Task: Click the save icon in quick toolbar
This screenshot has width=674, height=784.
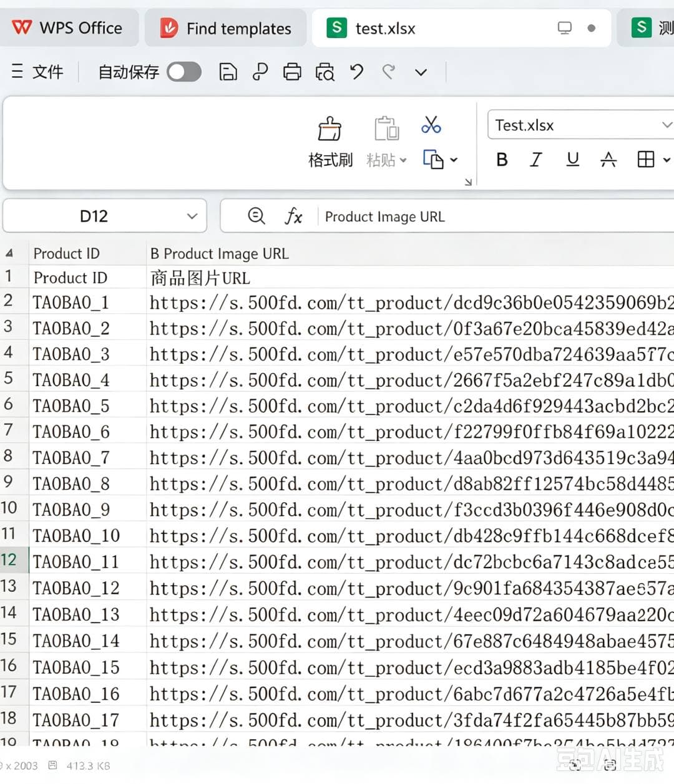Action: tap(228, 72)
